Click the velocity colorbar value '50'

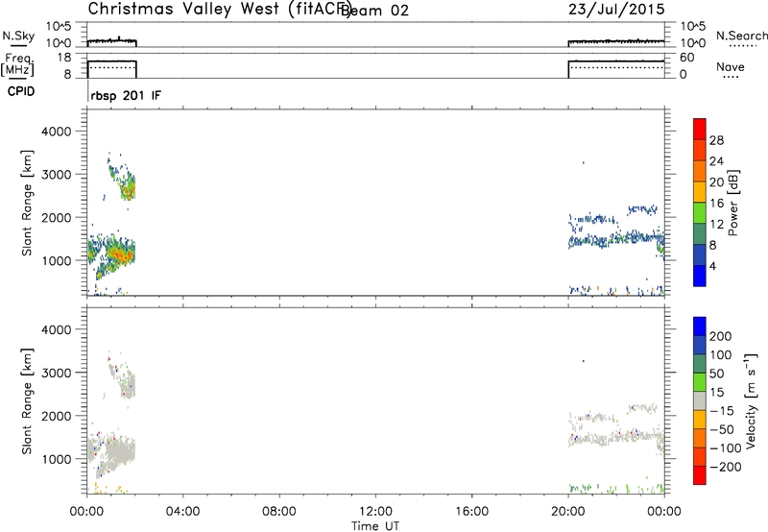click(717, 374)
